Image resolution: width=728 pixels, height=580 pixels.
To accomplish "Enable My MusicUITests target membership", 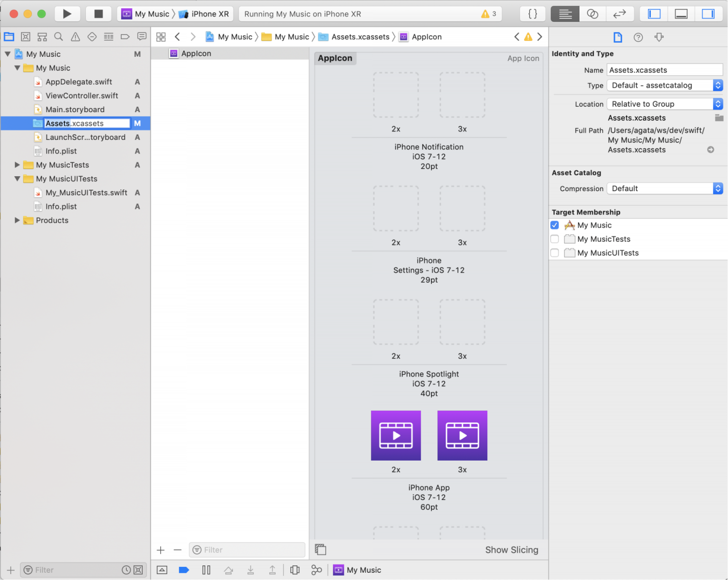I will [x=555, y=253].
